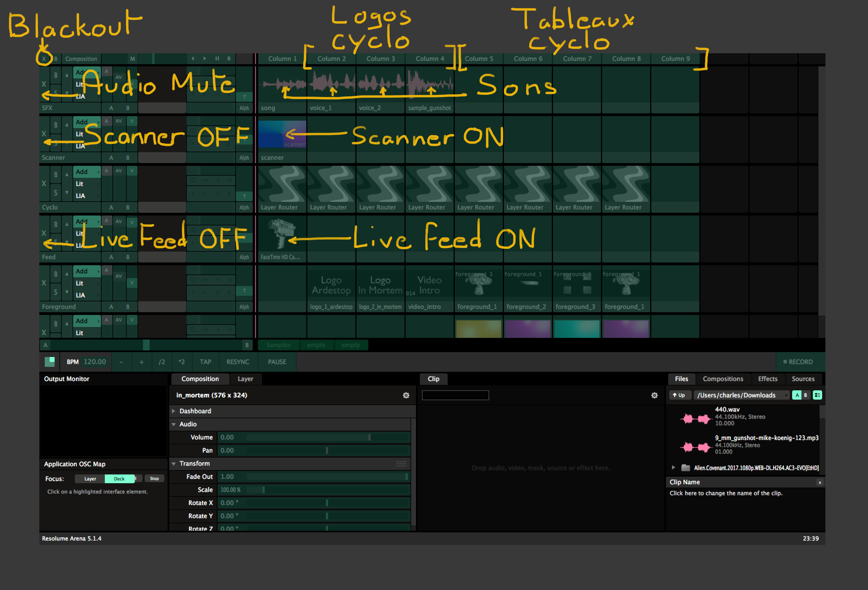The width and height of the screenshot is (868, 590).
Task: Click the composition M master button
Action: pos(132,59)
